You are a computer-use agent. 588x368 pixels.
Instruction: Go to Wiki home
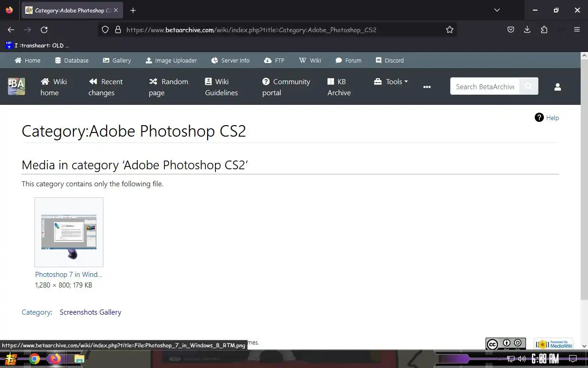click(x=54, y=87)
